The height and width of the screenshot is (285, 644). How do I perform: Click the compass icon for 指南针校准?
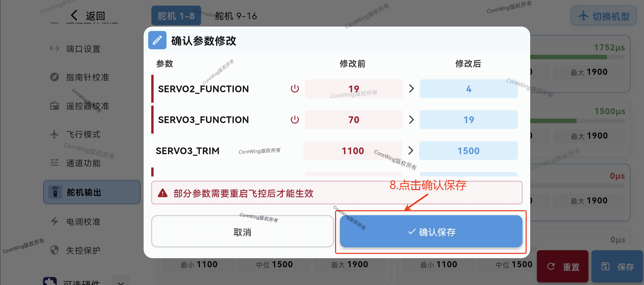coord(54,77)
